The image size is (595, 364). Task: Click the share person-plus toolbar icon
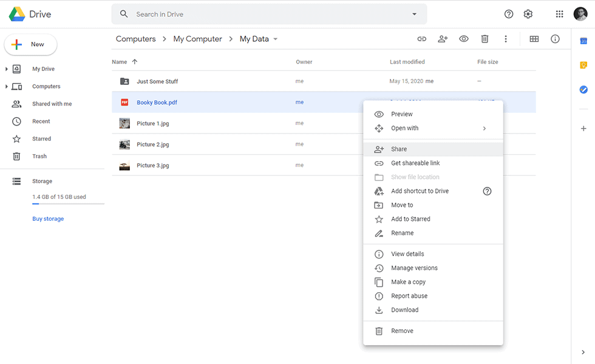point(443,39)
